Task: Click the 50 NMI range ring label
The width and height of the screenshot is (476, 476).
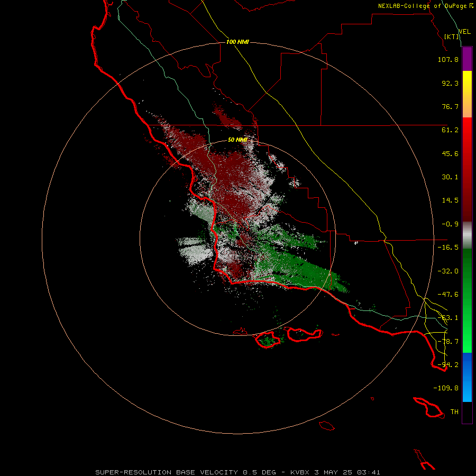Action: point(237,140)
